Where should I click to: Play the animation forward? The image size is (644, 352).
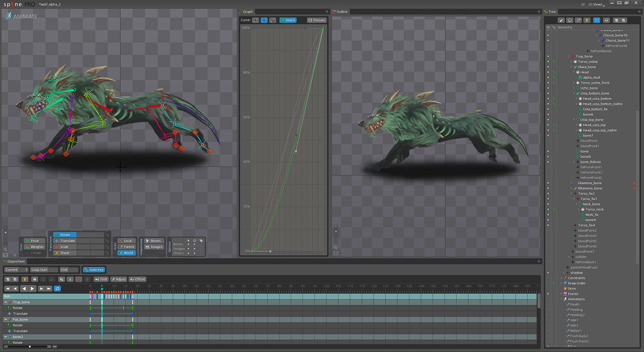[32, 289]
